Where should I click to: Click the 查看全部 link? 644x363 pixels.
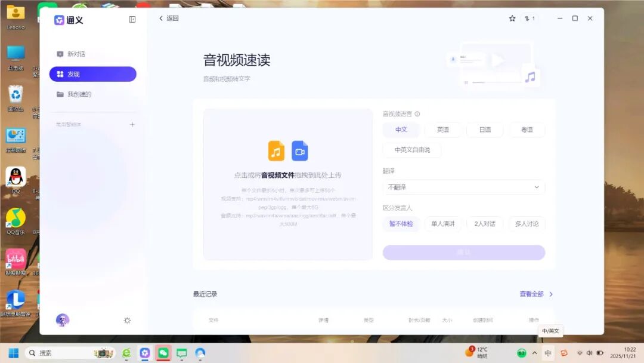(x=531, y=294)
